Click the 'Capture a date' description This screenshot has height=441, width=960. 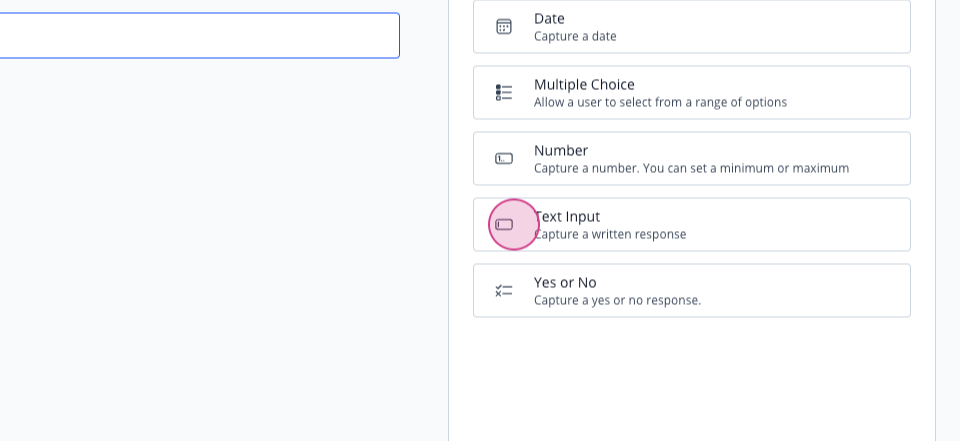click(x=575, y=36)
